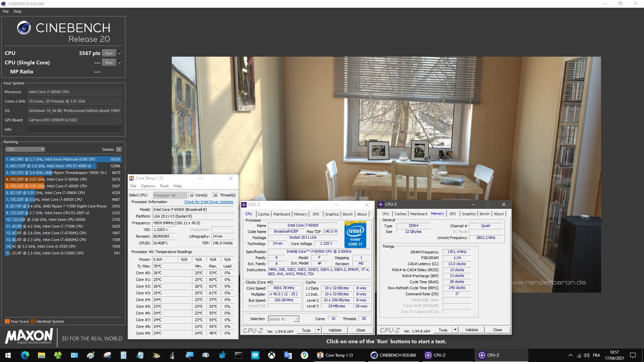Open Command Prompt from the taskbar

point(238,355)
